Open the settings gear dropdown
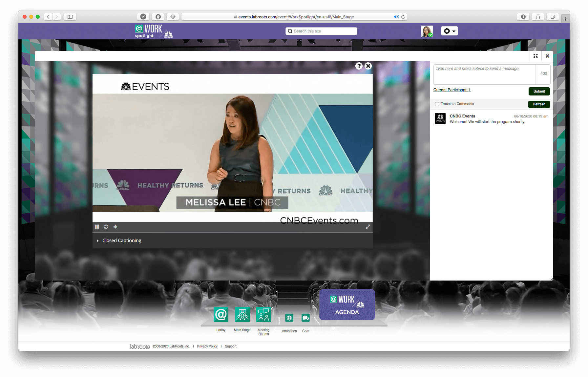Viewport: 588px width, 377px height. pos(449,31)
